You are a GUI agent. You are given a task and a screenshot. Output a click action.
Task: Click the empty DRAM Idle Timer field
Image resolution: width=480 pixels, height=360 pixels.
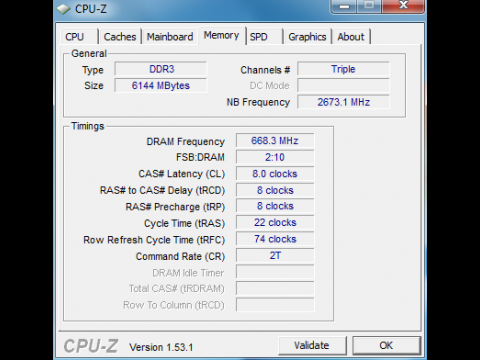[275, 272]
